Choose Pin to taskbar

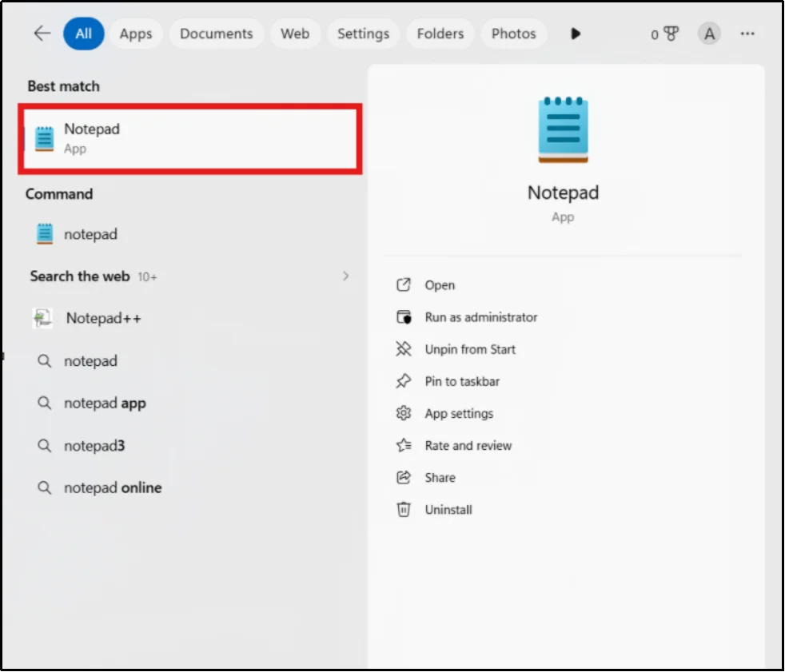(461, 381)
